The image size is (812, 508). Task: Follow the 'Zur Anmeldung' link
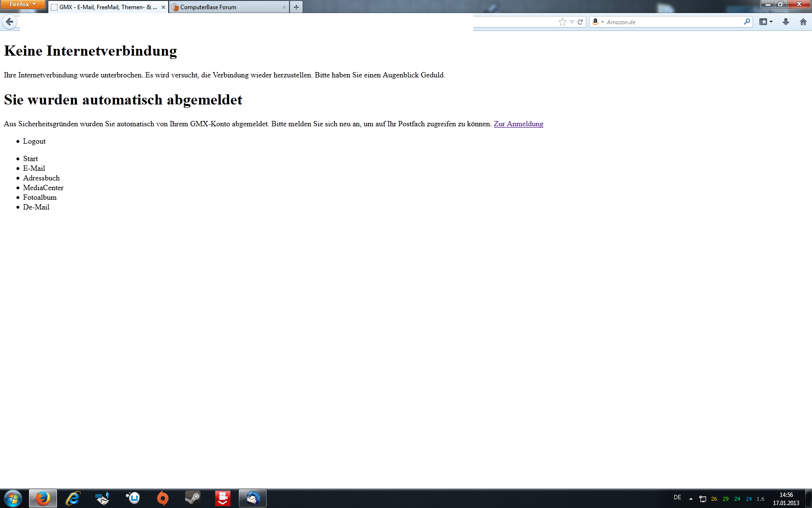point(519,124)
